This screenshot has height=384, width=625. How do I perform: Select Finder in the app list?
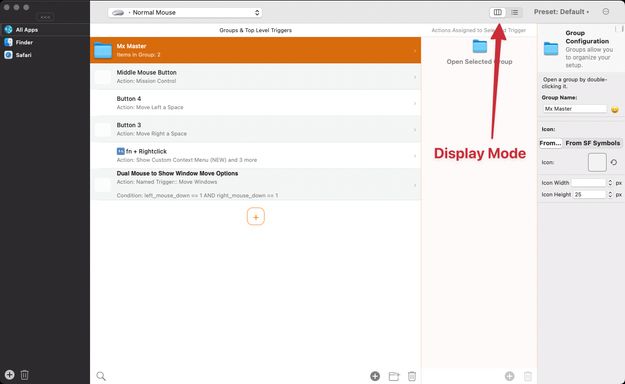coord(45,42)
